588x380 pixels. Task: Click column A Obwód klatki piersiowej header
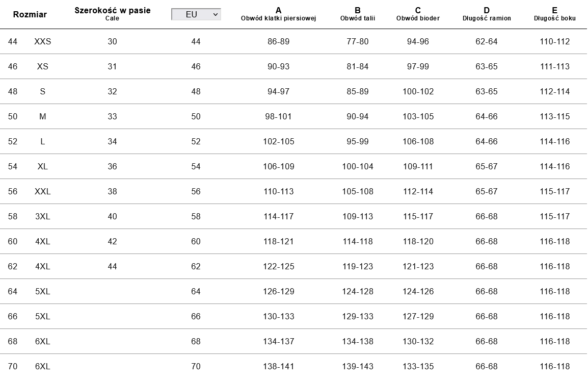[278, 14]
